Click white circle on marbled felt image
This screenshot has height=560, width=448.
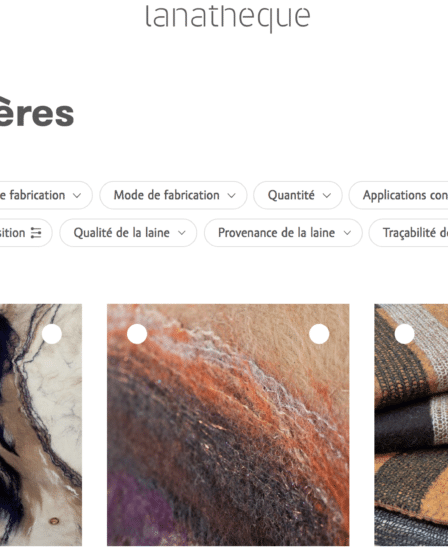[x=52, y=334]
